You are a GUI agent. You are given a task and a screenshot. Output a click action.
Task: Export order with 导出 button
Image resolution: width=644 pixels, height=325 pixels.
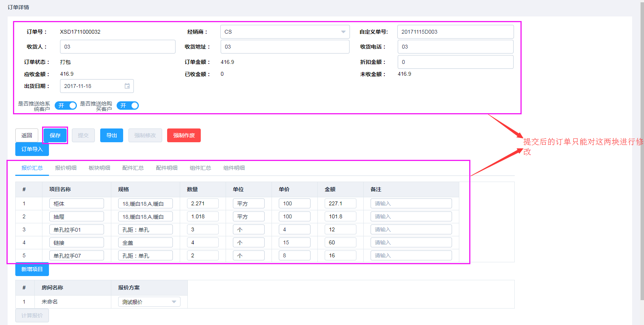coord(112,135)
